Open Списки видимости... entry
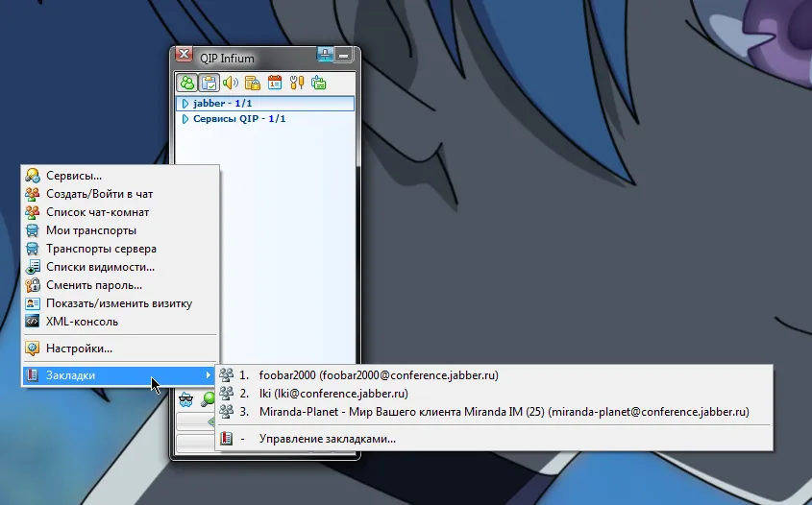Viewport: 812px width, 505px height. tap(121, 267)
